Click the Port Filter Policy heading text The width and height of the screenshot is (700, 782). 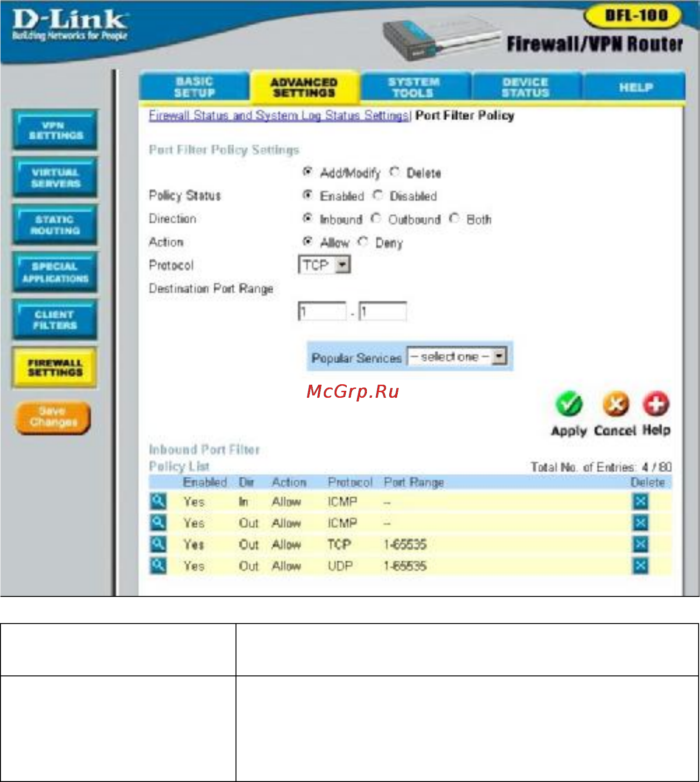pyautogui.click(x=465, y=115)
